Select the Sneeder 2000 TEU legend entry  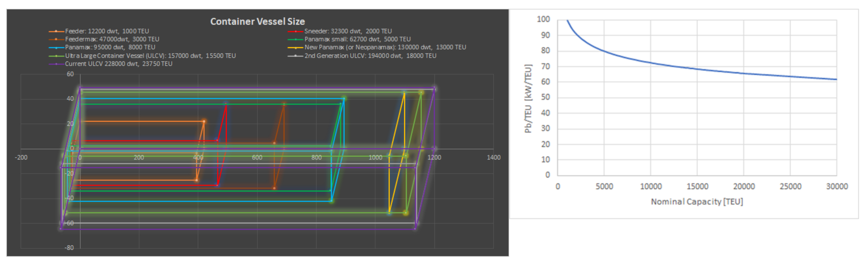point(348,31)
